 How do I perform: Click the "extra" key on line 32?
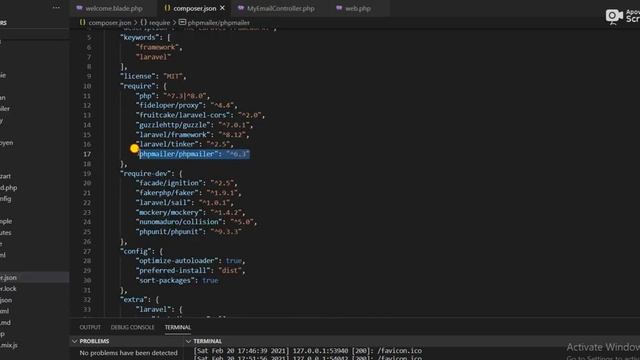click(134, 300)
